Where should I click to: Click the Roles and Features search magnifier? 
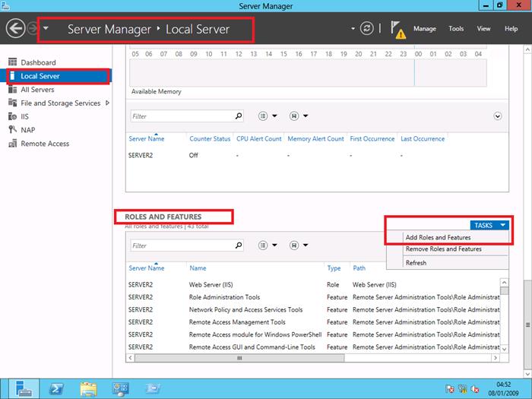[239, 245]
